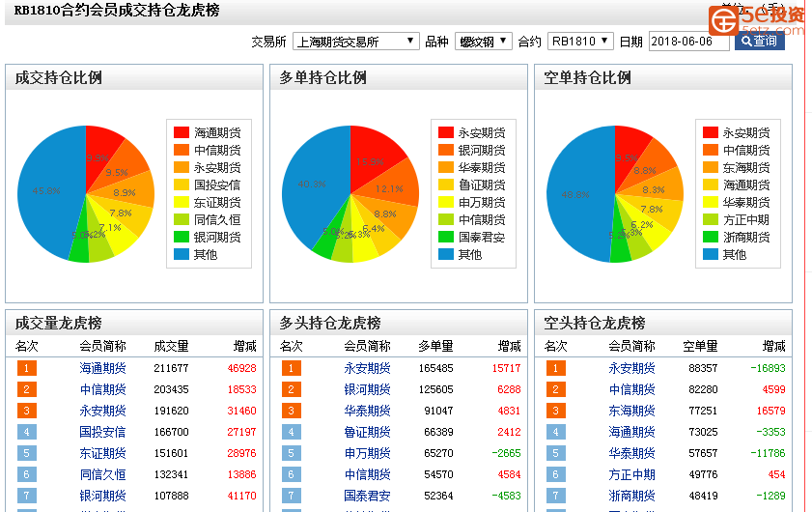Click the 中信期货 orange legend swatch in 成交持仓比例
Viewport: 812px width, 512px height.
pos(182,151)
